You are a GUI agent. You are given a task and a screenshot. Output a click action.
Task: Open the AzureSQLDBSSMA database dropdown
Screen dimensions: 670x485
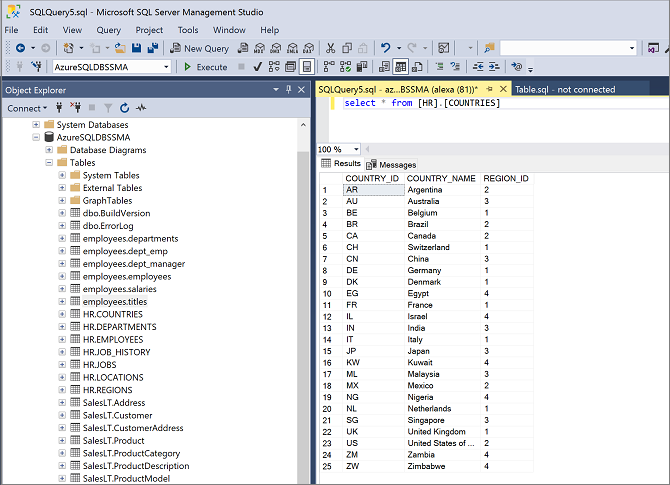165,67
